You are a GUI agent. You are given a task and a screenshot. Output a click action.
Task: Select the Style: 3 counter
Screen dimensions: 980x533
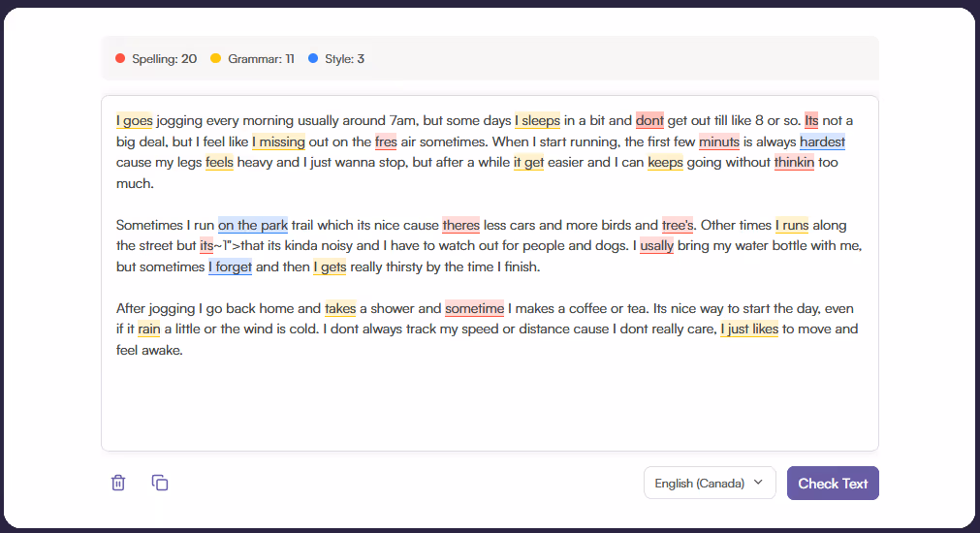coord(336,59)
